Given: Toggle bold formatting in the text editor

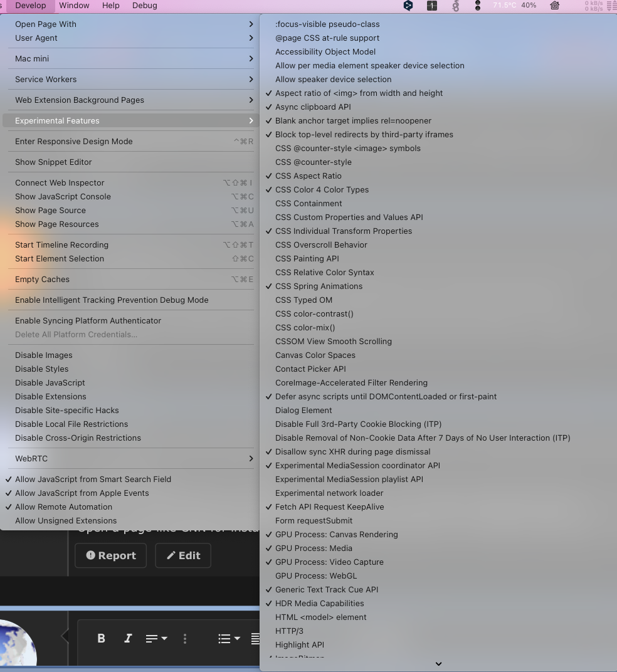Looking at the screenshot, I should [101, 638].
